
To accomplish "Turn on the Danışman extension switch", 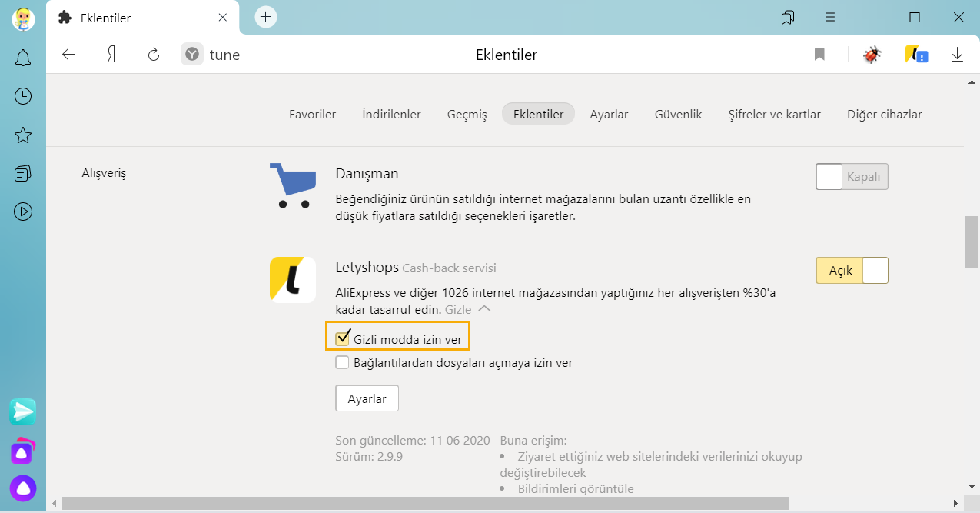I will pos(852,176).
